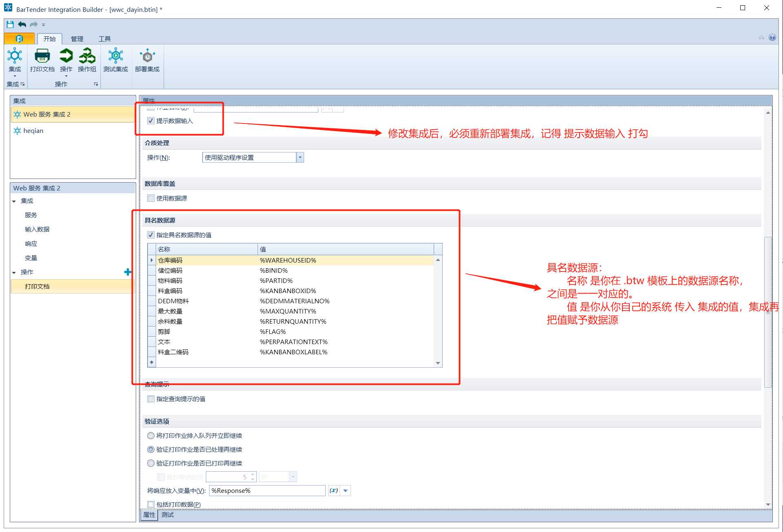Switch to the 属性 bottom tab
783x532 pixels.
point(149,515)
